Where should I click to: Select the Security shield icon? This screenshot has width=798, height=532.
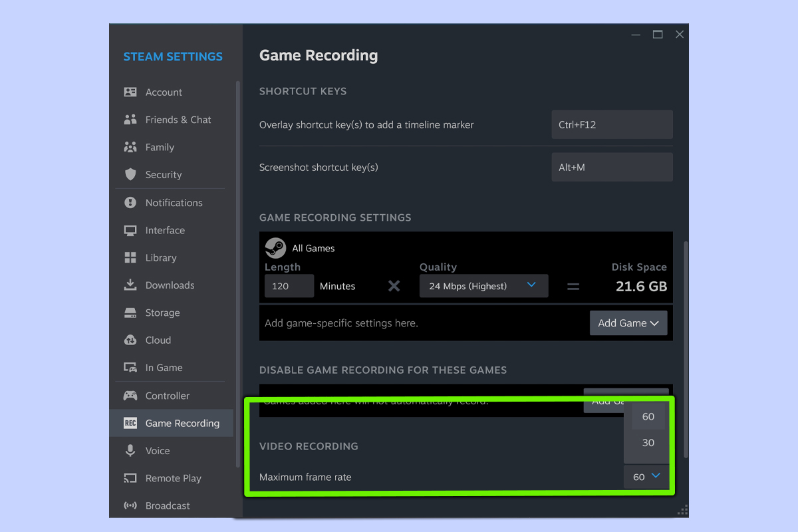(x=130, y=174)
